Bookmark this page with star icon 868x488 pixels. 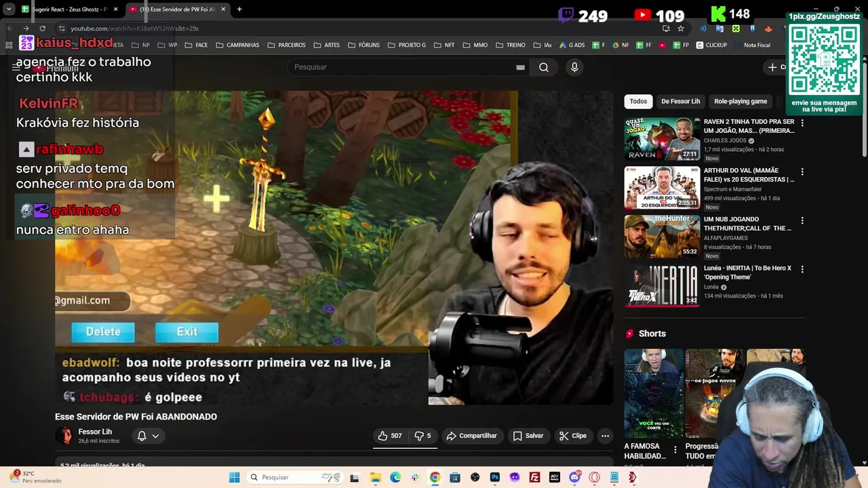681,28
